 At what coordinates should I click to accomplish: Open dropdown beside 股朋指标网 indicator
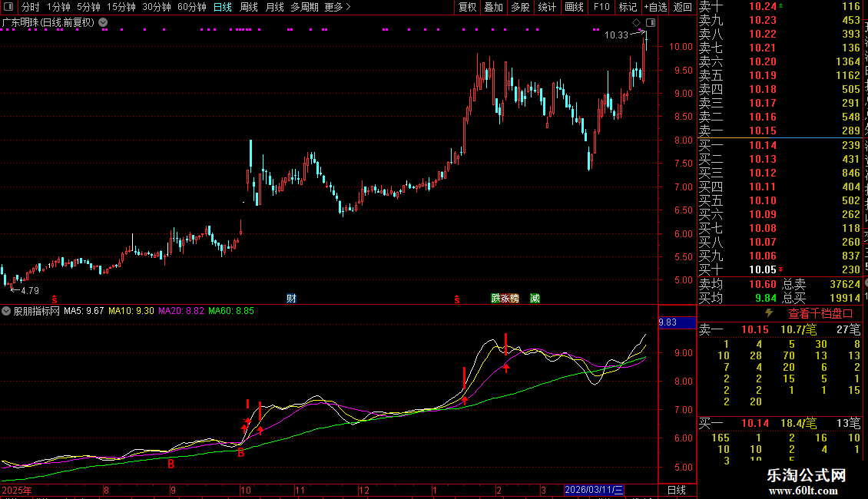(6, 311)
